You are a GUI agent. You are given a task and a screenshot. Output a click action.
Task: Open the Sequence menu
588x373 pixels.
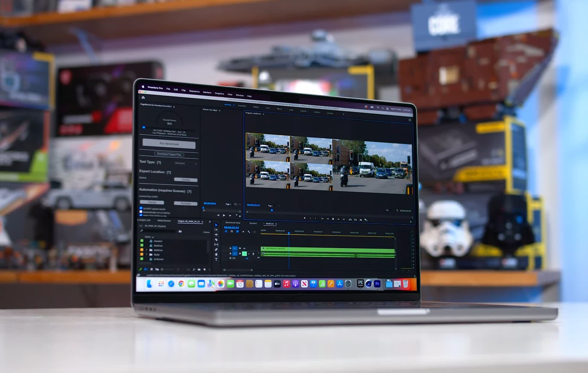coord(194,91)
